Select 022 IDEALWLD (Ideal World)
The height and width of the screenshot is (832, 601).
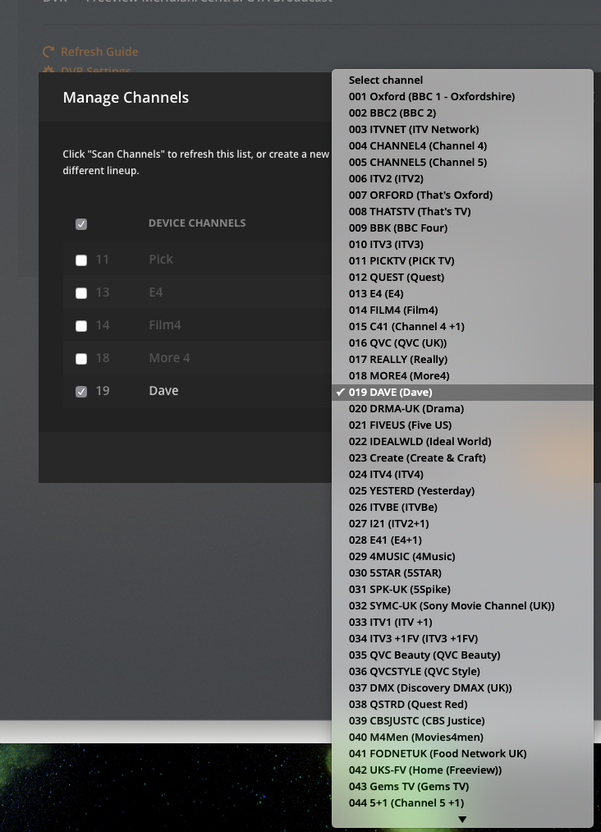click(x=463, y=442)
